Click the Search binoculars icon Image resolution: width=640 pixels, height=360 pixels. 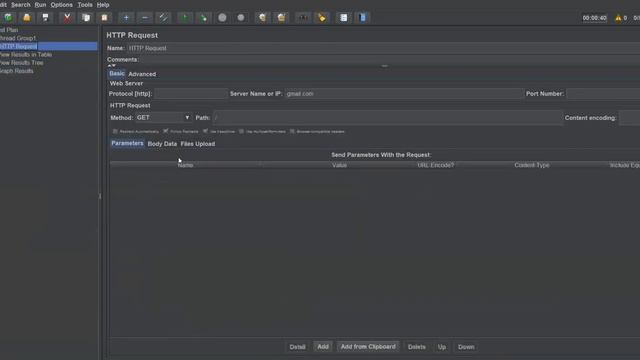pos(303,18)
